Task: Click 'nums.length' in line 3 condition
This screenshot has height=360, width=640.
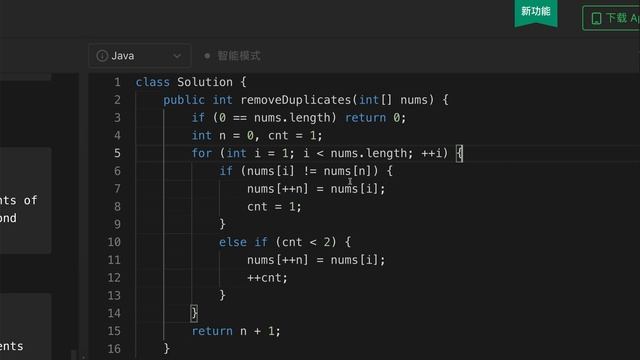Action: (292, 118)
